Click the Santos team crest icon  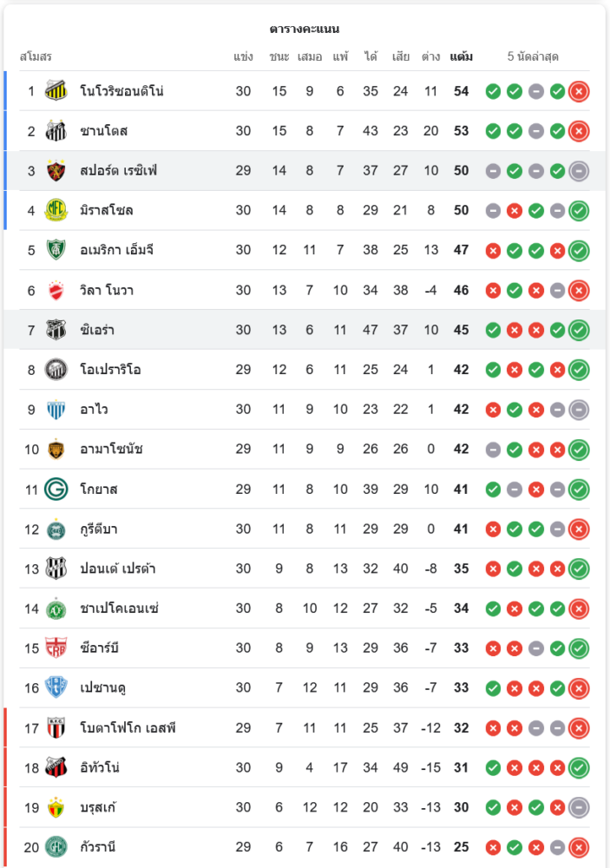(56, 131)
